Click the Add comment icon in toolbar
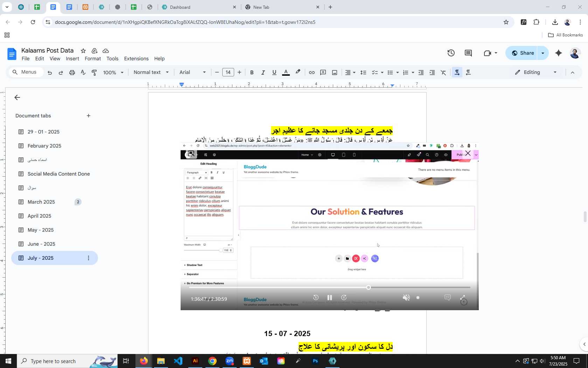The width and height of the screenshot is (588, 368). 323,73
